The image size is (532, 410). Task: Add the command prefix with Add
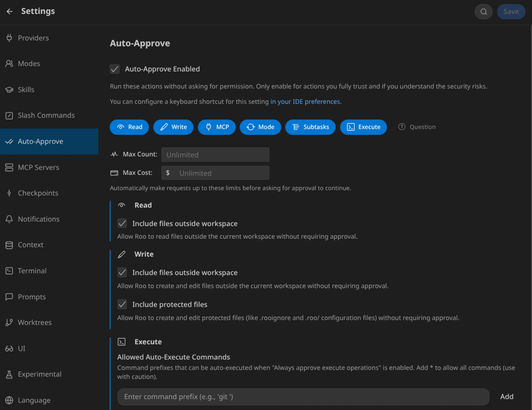[506, 397]
